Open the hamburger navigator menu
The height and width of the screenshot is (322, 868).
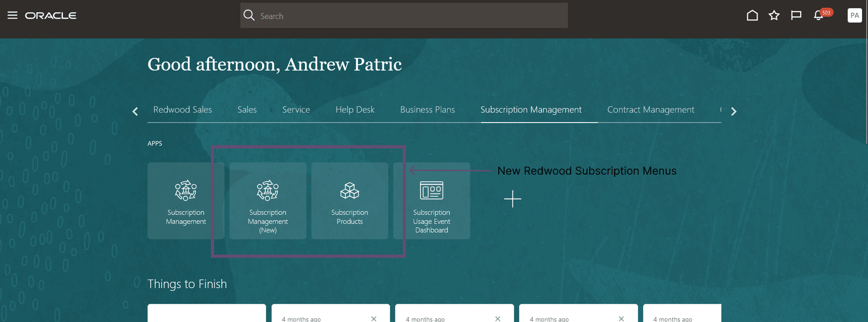click(13, 15)
